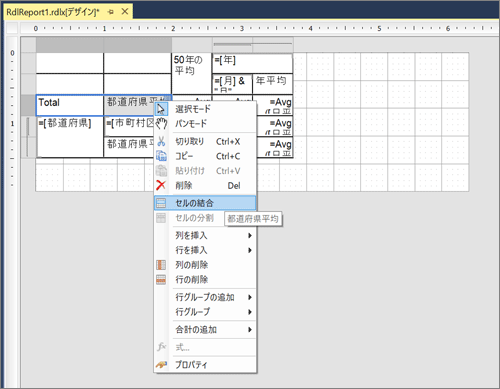Choose セルの結合 to merge cells
500x389 pixels.
pos(205,203)
